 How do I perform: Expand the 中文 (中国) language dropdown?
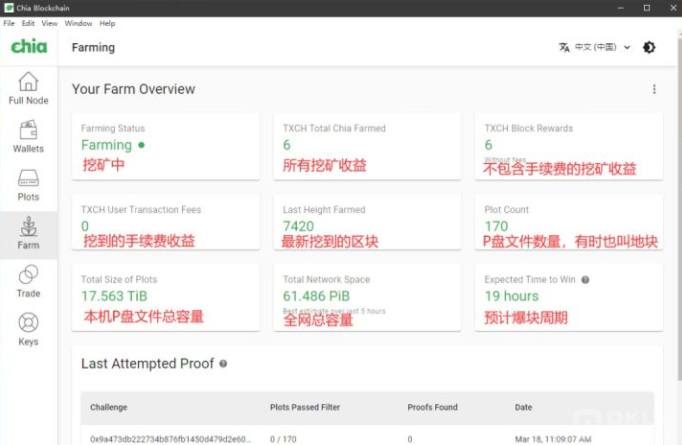(602, 47)
